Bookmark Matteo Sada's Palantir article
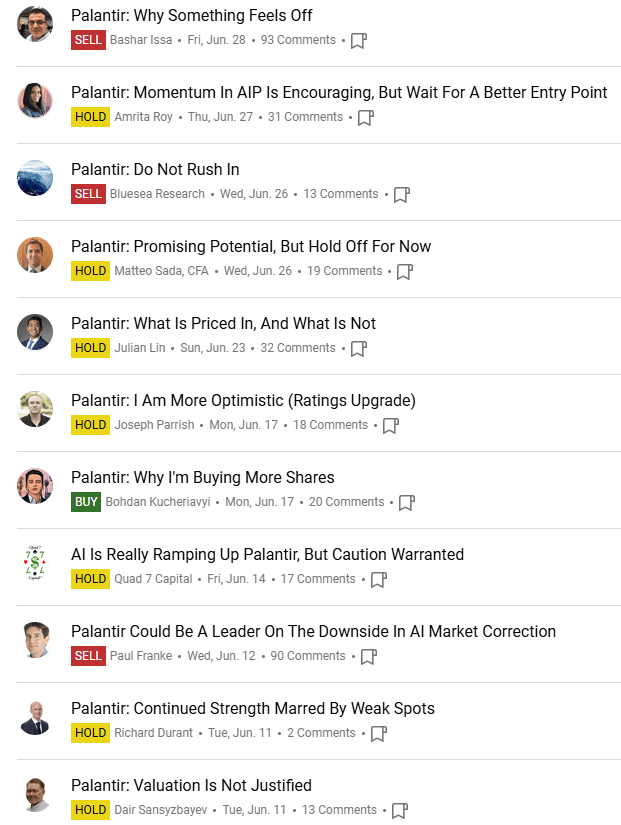This screenshot has width=621, height=825. (405, 272)
